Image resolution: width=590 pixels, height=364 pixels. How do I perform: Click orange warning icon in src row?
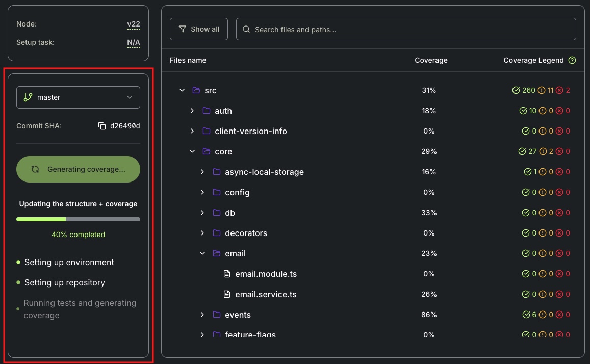pyautogui.click(x=542, y=90)
